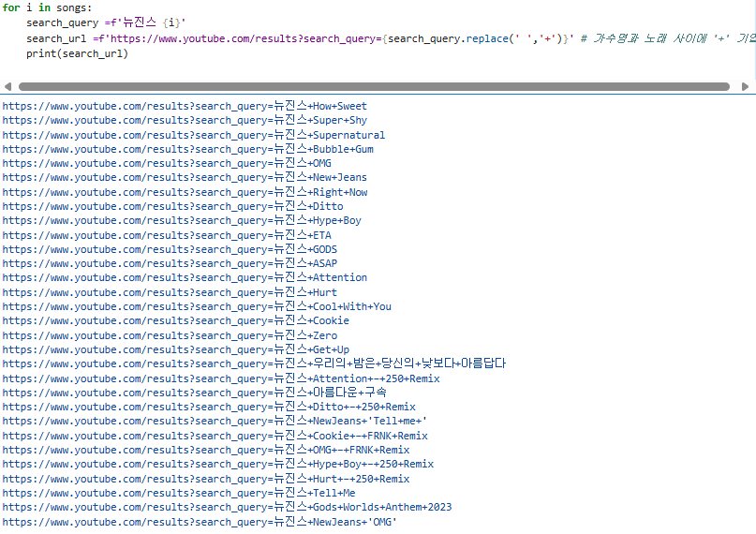
Task: Open the link ending with 뉴진스+Cookie
Action: [175, 320]
